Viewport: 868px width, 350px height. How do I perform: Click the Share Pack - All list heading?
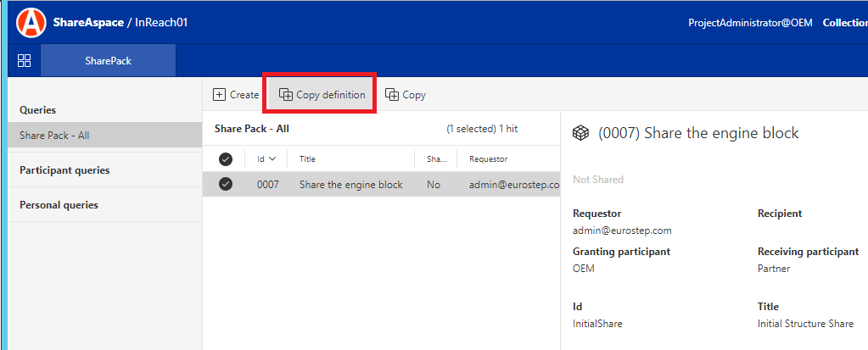252,129
